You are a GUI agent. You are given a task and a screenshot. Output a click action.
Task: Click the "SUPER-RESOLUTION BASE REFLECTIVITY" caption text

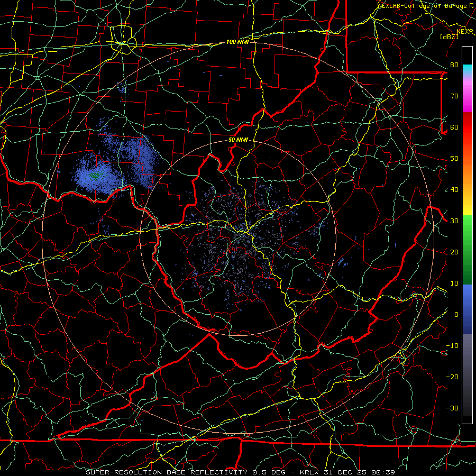click(x=167, y=472)
